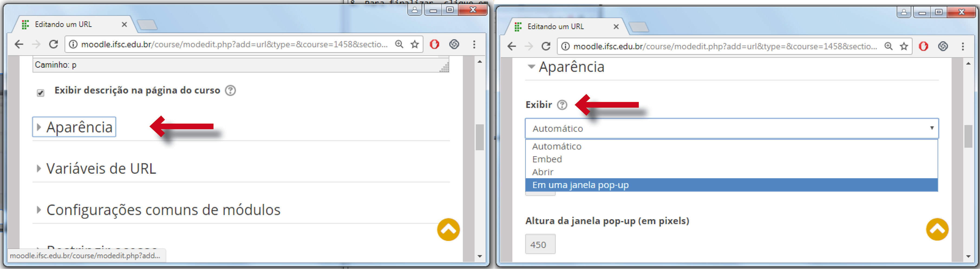Click pop-up height field showing 450
The height and width of the screenshot is (269, 980).
[x=540, y=244]
